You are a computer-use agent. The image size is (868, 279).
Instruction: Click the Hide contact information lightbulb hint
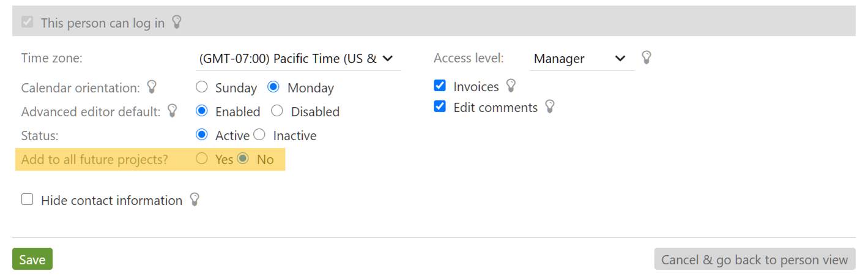coord(195,200)
